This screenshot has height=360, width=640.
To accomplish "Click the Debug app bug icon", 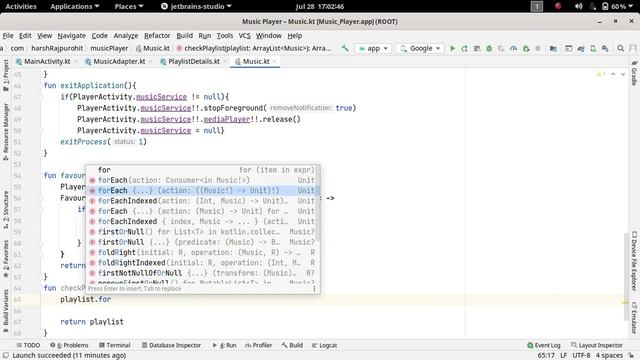I will coord(489,48).
